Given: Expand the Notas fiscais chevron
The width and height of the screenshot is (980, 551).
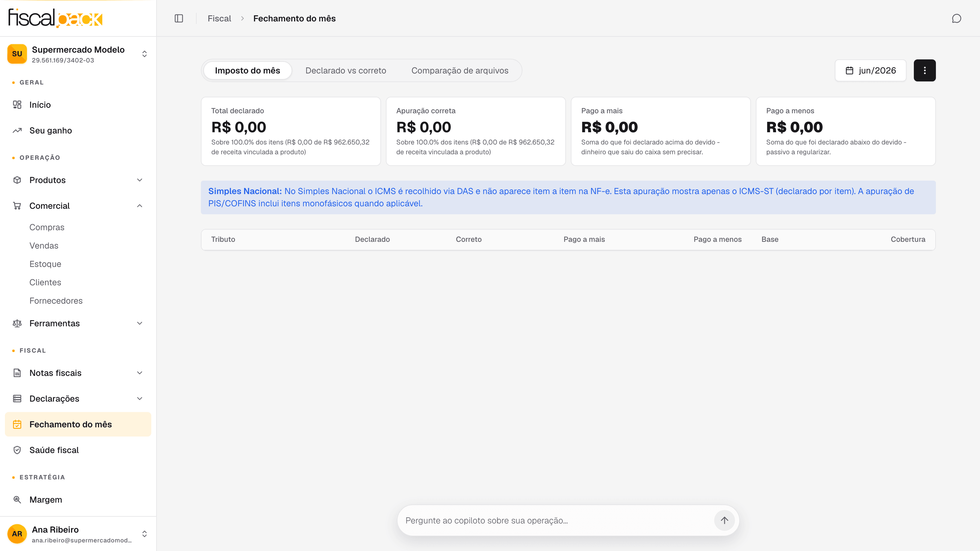Looking at the screenshot, I should point(140,373).
